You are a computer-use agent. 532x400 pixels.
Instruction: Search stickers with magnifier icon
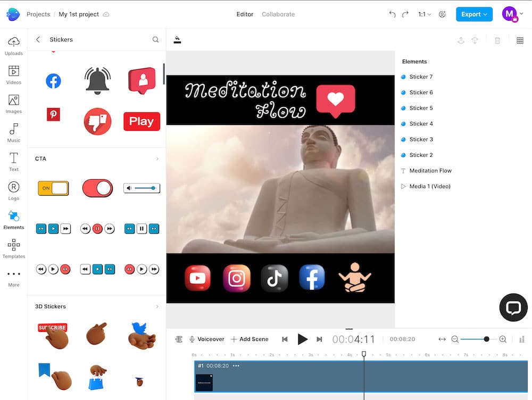pyautogui.click(x=155, y=39)
